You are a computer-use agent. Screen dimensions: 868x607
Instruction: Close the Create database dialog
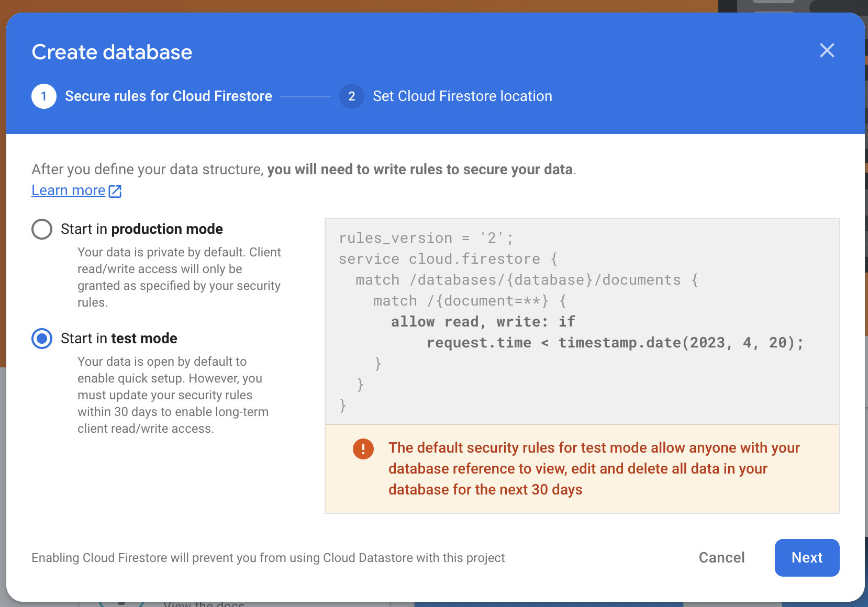pos(827,50)
